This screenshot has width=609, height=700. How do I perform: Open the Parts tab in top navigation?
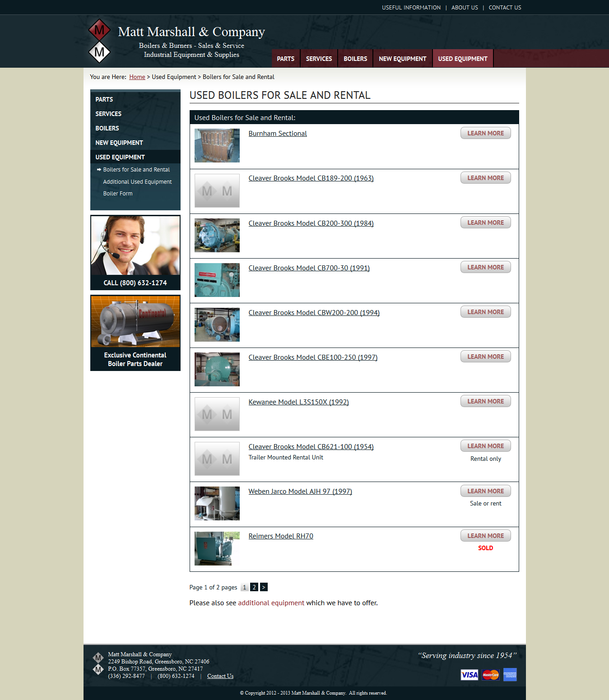coord(286,59)
